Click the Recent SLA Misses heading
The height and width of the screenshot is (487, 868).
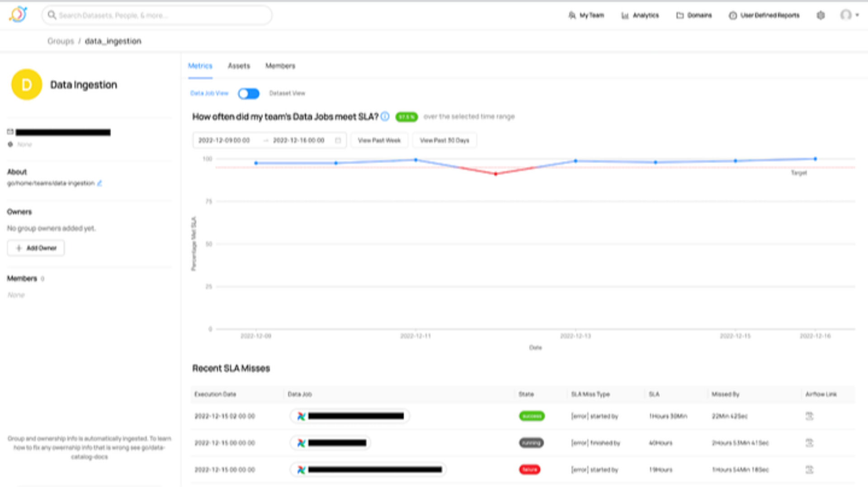point(231,369)
